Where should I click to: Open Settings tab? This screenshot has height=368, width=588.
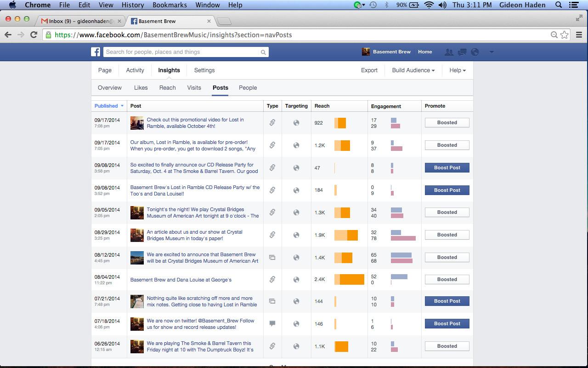(x=204, y=70)
